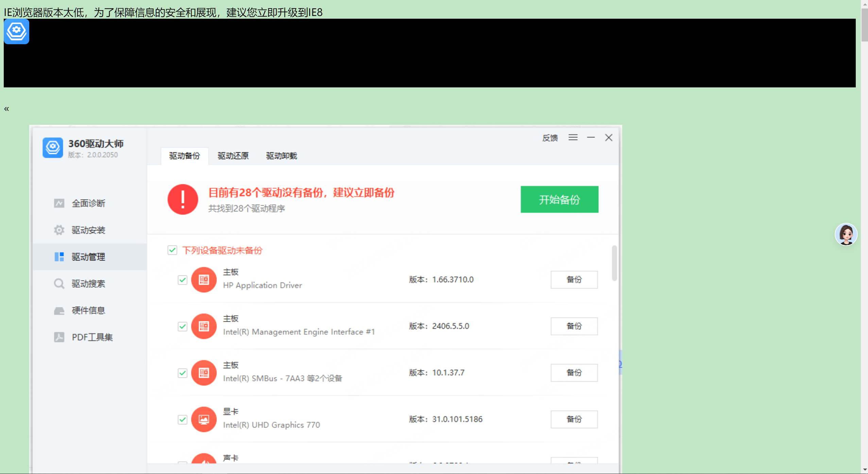Click the green 开始备份 button

559,199
